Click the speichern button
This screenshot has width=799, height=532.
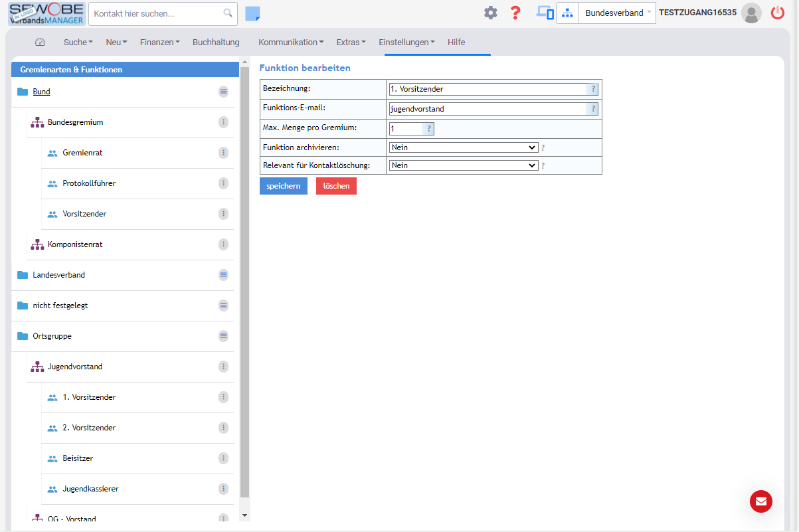(x=283, y=186)
